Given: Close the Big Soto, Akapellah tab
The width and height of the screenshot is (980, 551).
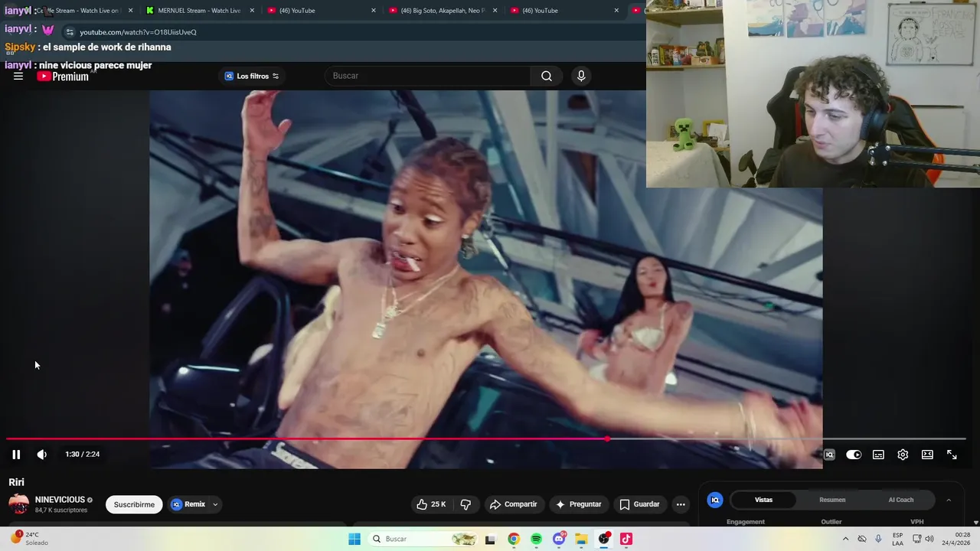Looking at the screenshot, I should (495, 11).
